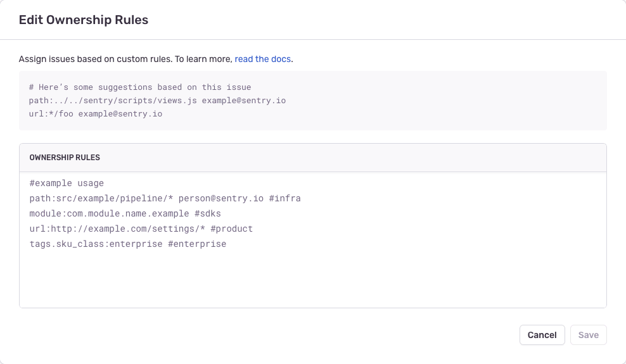Click the "# Here's some suggestions" comment line
The image size is (626, 364).
(x=140, y=87)
